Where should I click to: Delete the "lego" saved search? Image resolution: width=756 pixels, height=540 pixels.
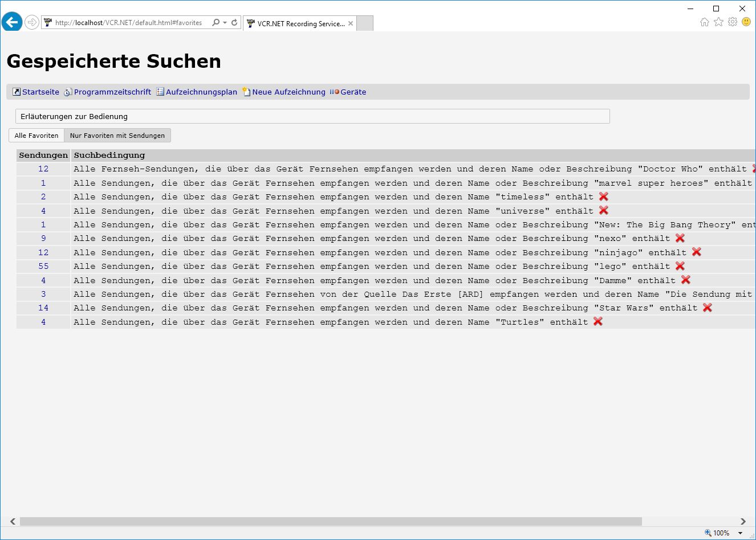tap(680, 266)
